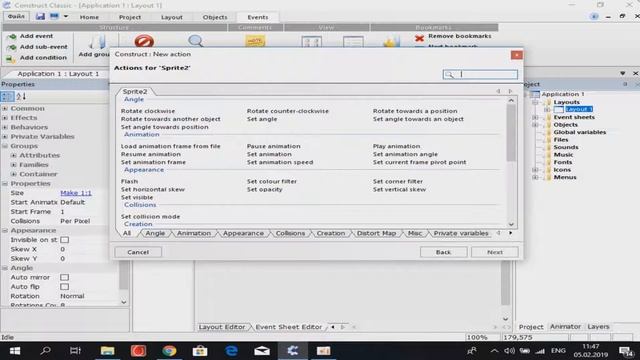Click the red disable event icon

pyautogui.click(x=144, y=41)
